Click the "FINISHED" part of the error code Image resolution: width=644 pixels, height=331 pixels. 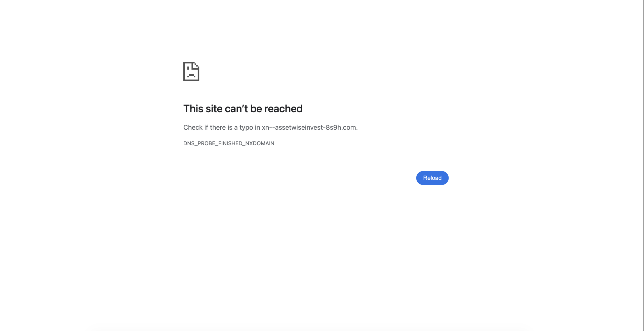click(230, 143)
